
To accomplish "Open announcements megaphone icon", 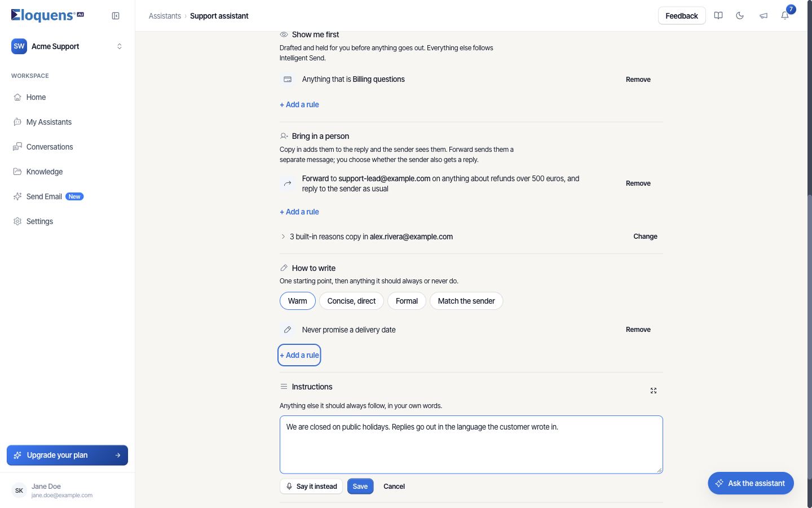I will coord(763,16).
